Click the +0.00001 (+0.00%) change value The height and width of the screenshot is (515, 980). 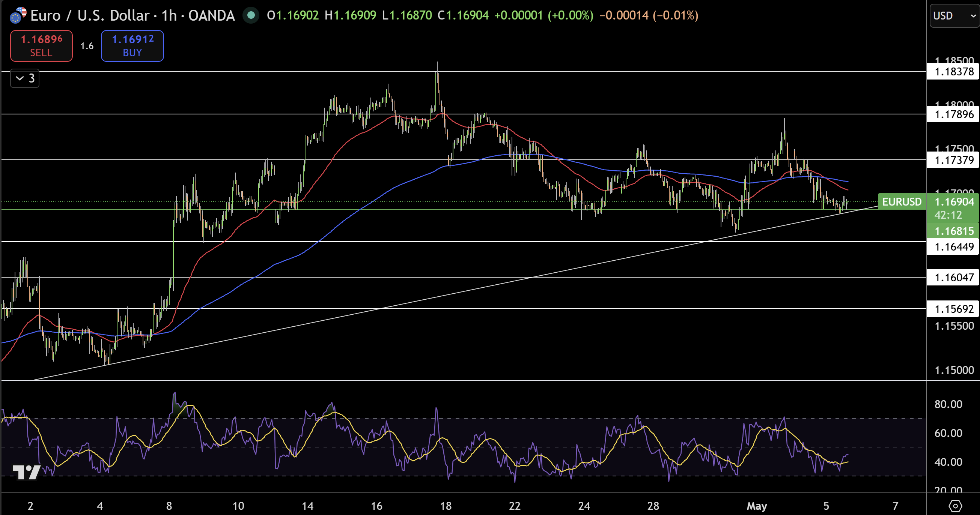(x=543, y=15)
